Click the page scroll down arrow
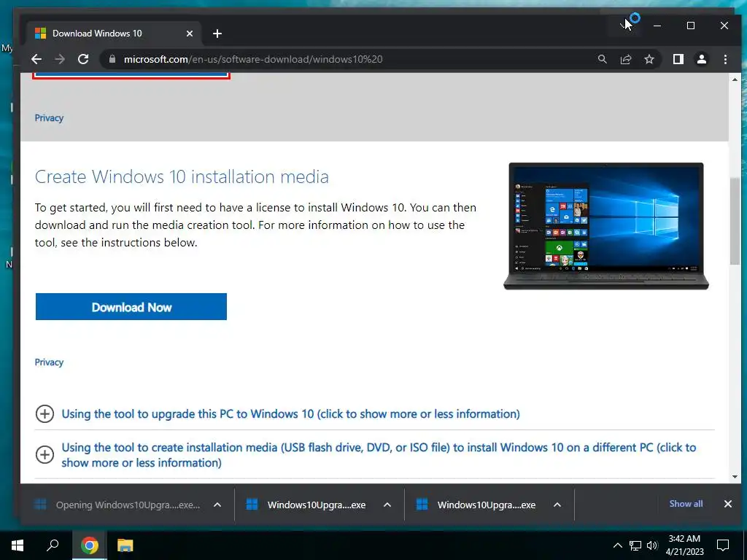 735,477
